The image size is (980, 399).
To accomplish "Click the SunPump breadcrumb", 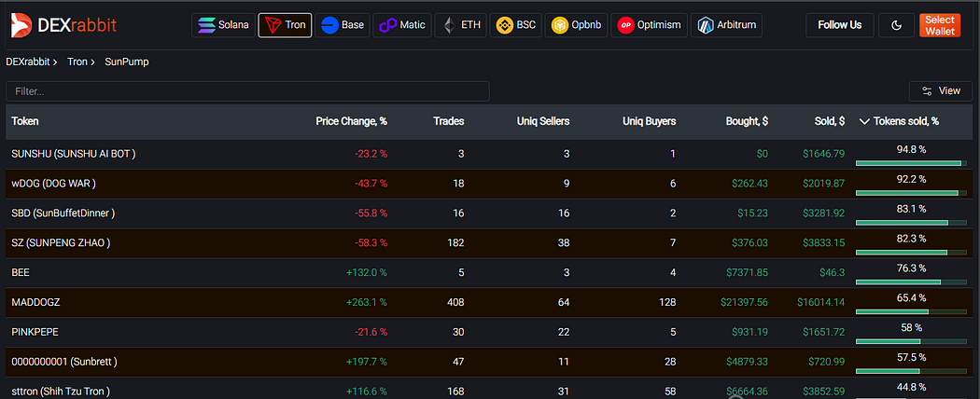I will click(x=127, y=62).
